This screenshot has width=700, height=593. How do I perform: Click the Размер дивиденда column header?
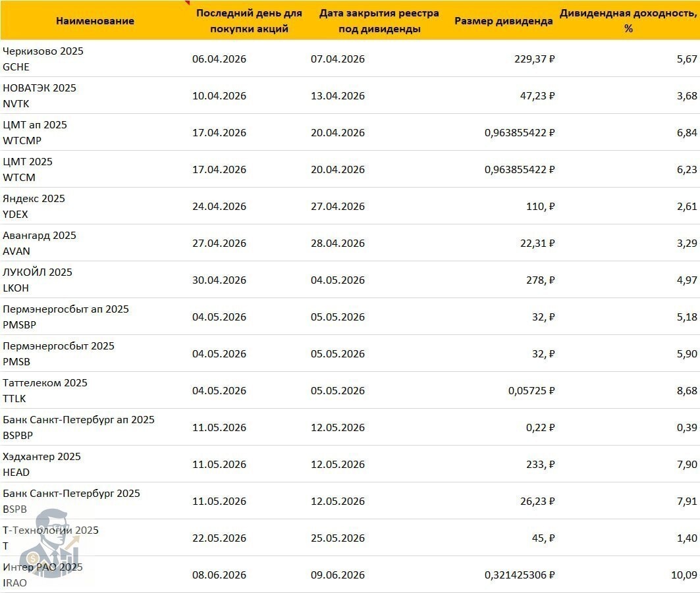(x=504, y=20)
